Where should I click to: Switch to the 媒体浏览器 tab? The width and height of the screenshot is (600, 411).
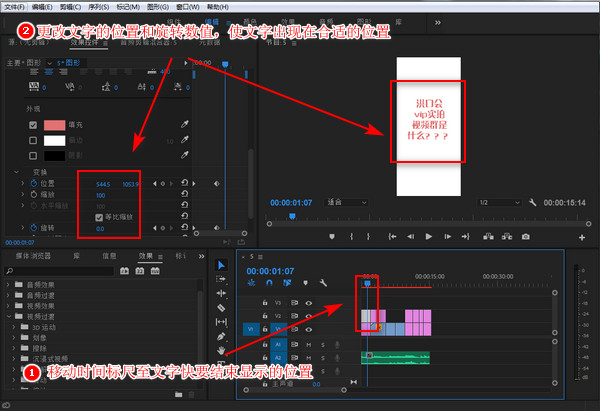tap(33, 256)
